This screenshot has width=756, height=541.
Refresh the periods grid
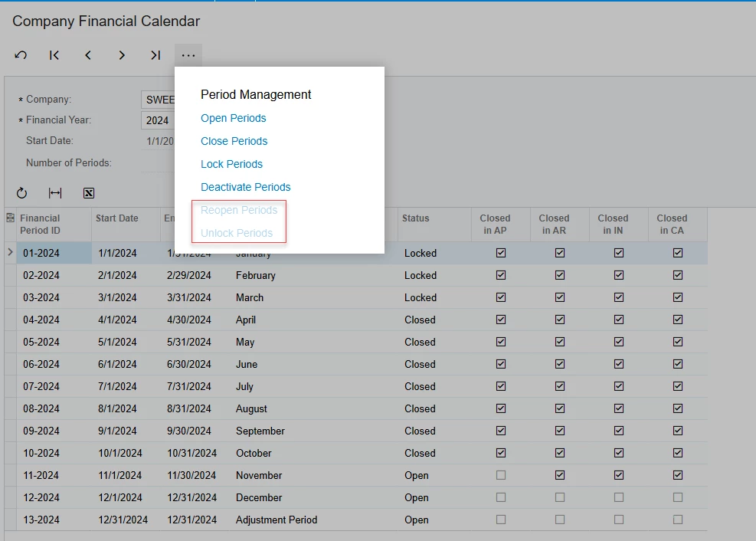[21, 193]
